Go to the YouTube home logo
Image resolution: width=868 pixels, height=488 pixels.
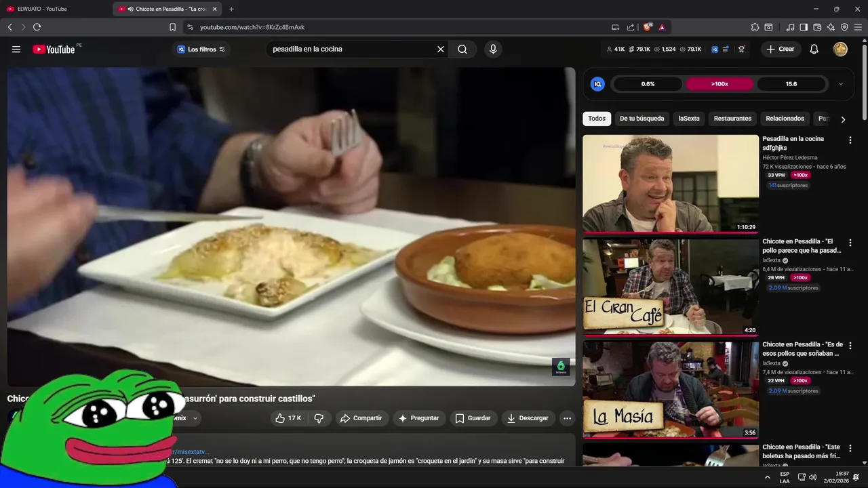(54, 49)
